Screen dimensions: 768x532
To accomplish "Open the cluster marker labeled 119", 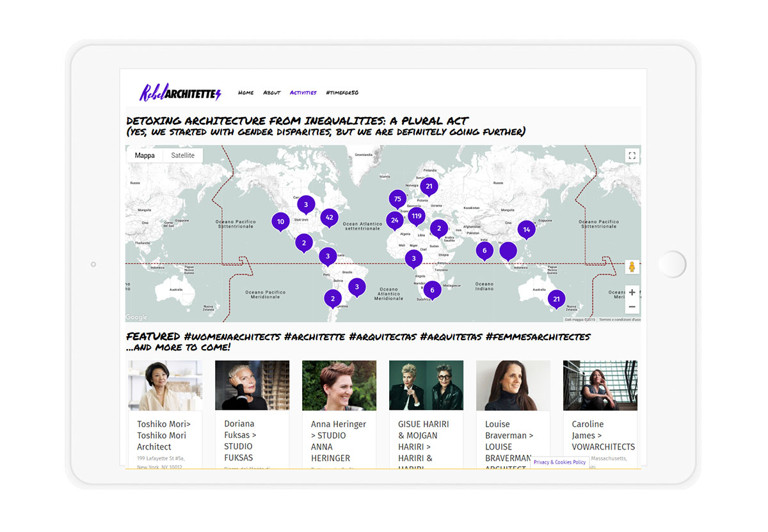I will 417,218.
